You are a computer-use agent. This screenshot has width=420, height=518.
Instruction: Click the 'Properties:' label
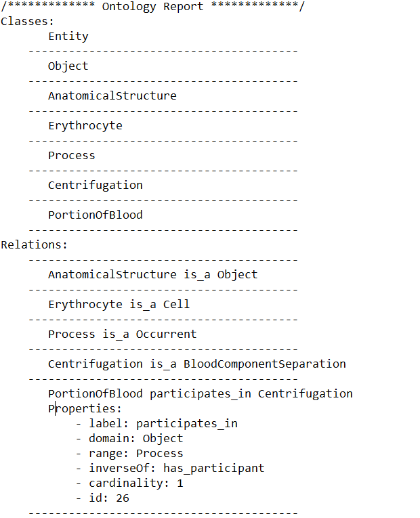[x=85, y=409]
